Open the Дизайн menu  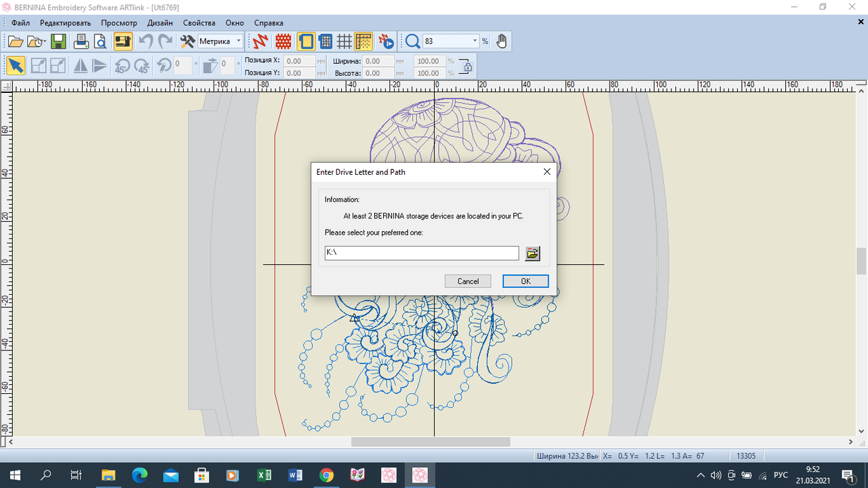click(x=160, y=23)
